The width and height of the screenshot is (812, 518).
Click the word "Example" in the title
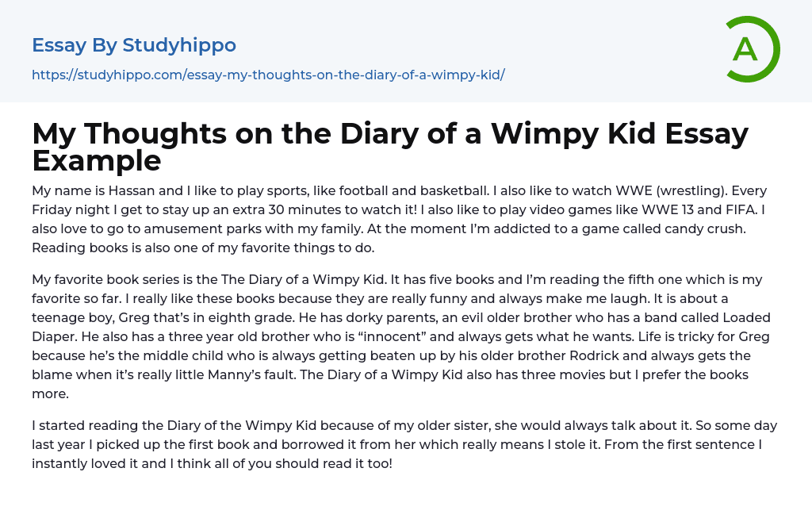click(x=97, y=161)
